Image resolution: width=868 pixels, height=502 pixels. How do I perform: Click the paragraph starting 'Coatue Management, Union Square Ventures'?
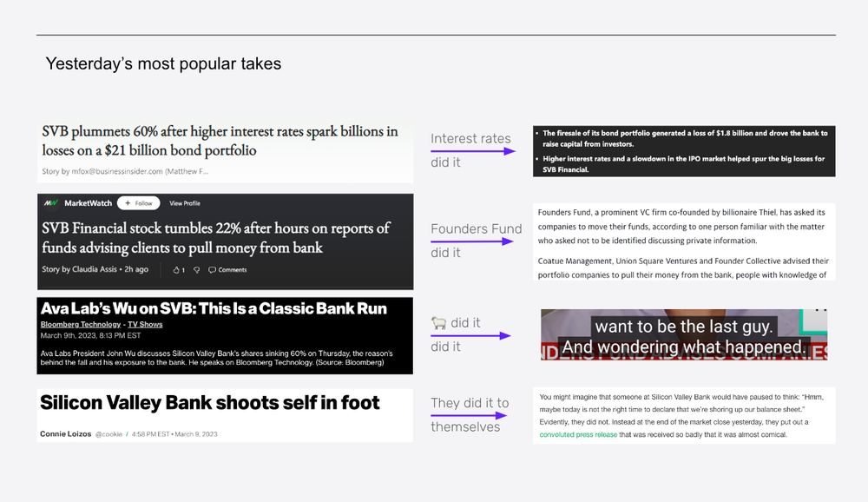pos(683,268)
